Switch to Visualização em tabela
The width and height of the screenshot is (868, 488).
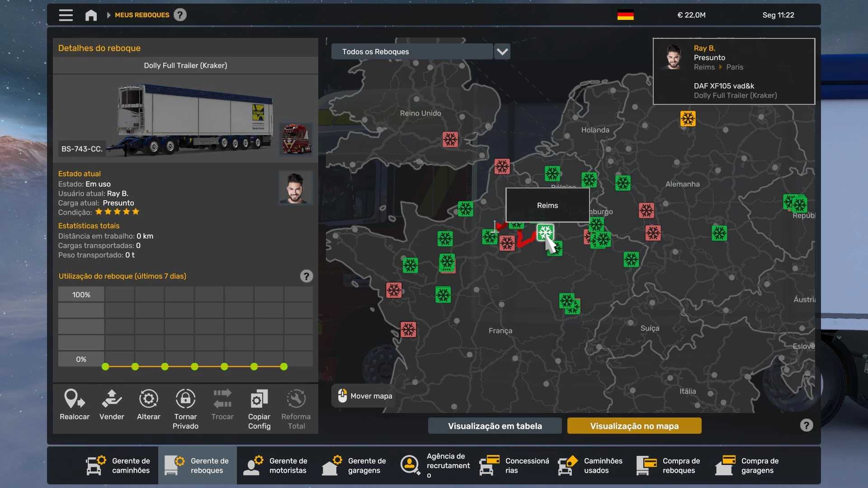pyautogui.click(x=495, y=426)
